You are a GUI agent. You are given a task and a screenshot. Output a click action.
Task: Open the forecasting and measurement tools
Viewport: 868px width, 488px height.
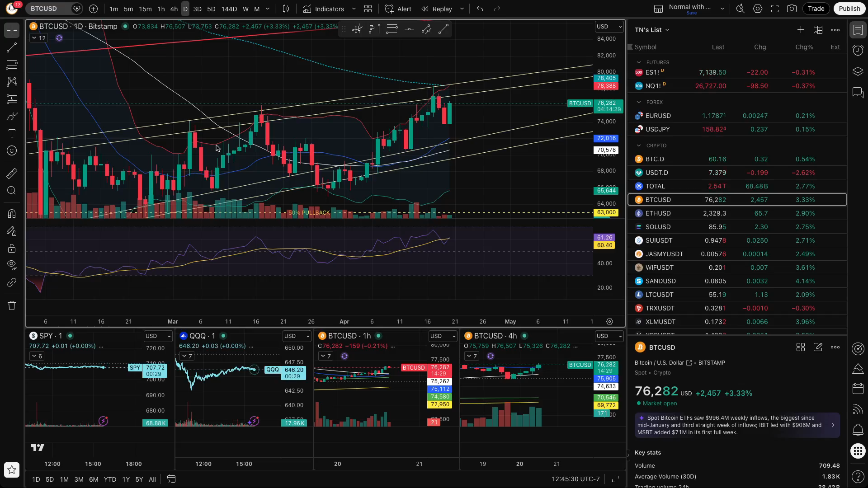click(x=12, y=99)
